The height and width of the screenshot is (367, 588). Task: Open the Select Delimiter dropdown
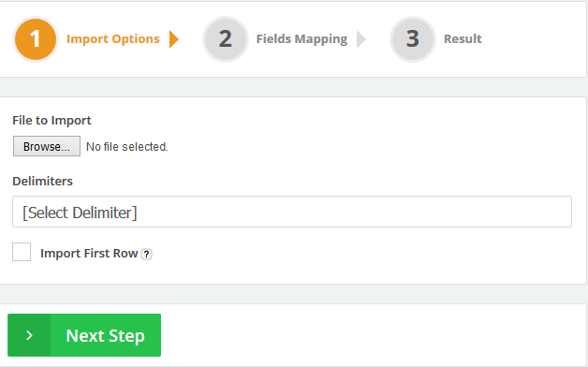click(x=292, y=212)
